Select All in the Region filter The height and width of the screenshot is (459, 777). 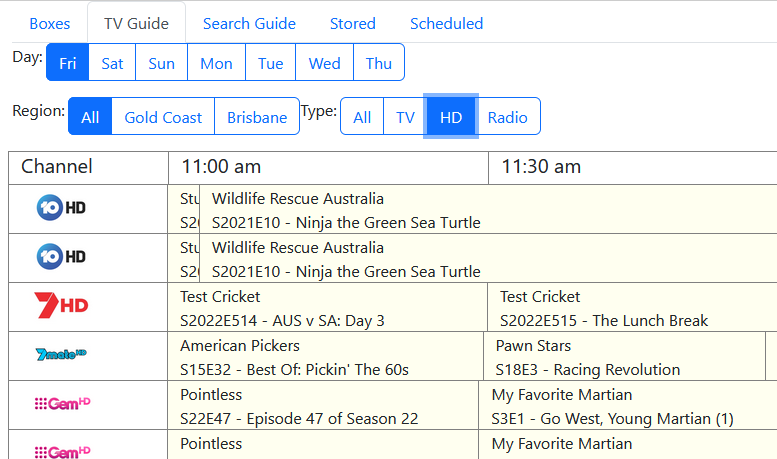tap(90, 116)
